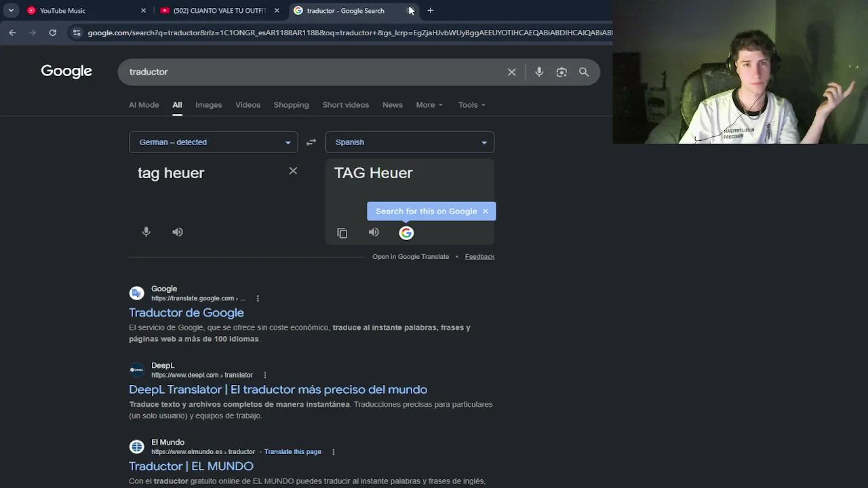Screen dimensions: 868x488
Task: Switch to the CUANTO VALE TU OUTFIT tab
Action: click(x=220, y=10)
